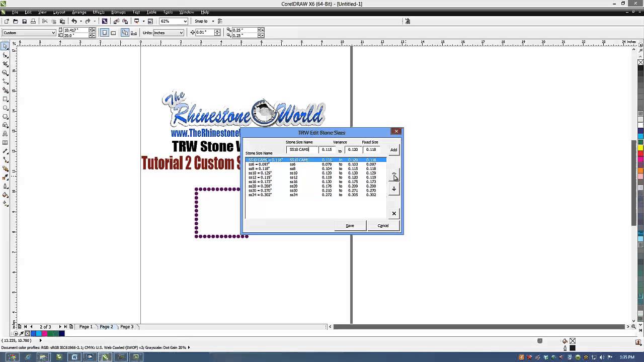Open the Effects menu
Image resolution: width=644 pixels, height=362 pixels.
99,12
